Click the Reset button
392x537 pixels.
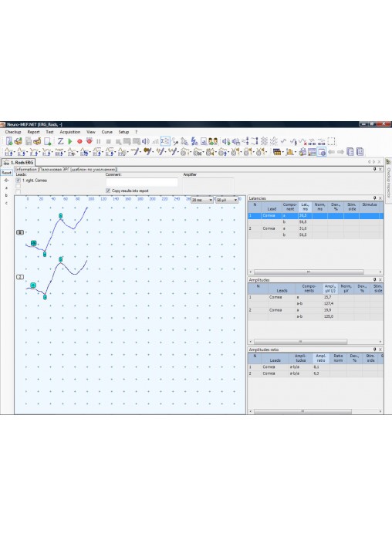tap(6, 173)
